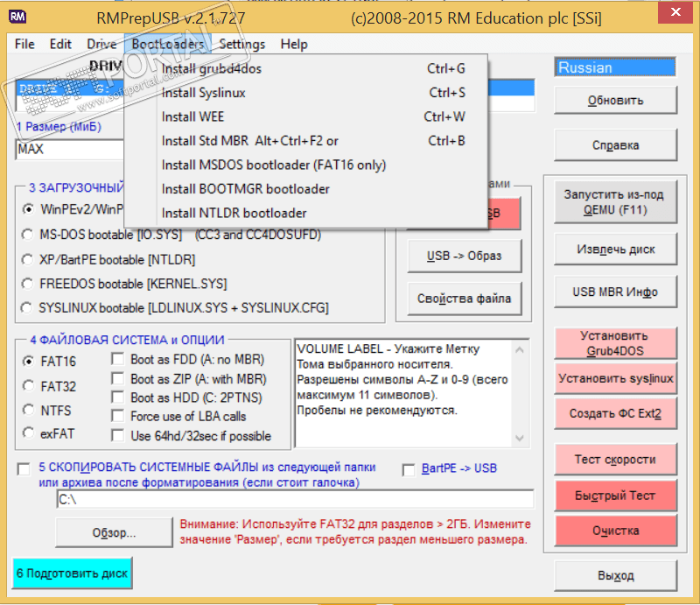
Task: Select the Russian language list item
Action: pyautogui.click(x=616, y=68)
